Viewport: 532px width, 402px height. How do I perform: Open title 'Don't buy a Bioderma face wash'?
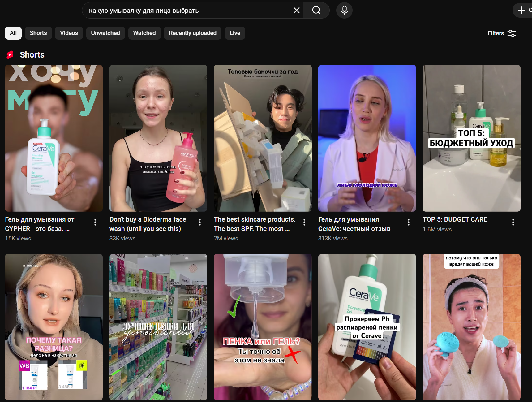[x=148, y=224]
